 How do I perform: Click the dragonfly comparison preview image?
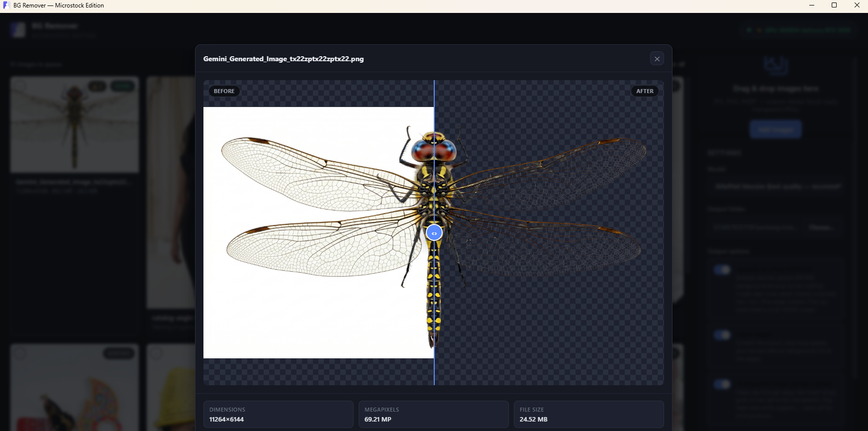click(x=434, y=232)
